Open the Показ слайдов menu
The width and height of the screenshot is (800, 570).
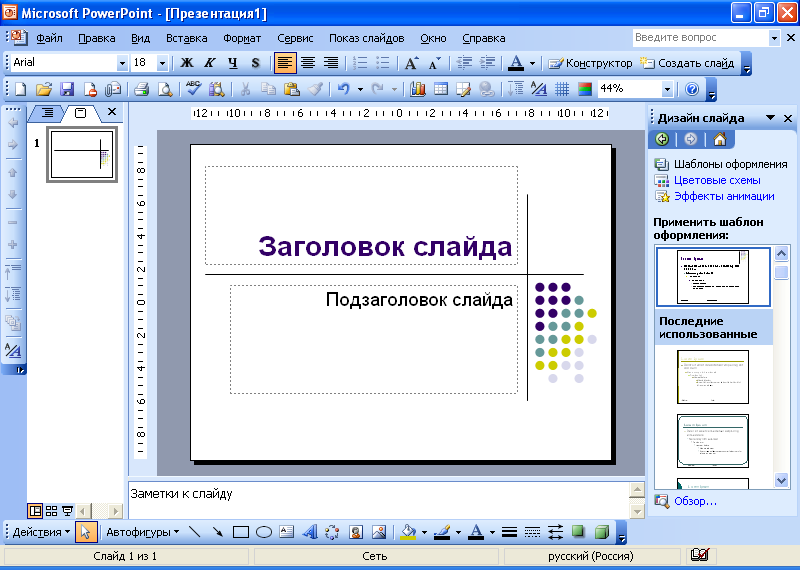pos(366,38)
